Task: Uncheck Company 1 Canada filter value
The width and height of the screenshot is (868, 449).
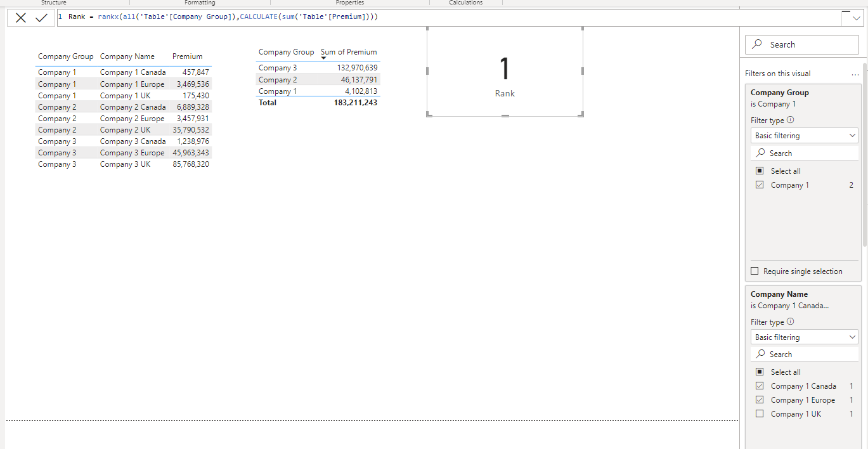Action: tap(760, 386)
